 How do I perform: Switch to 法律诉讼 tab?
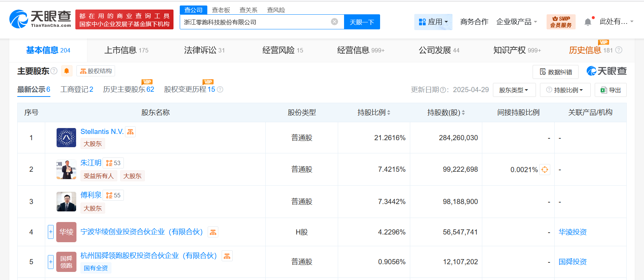pos(204,50)
